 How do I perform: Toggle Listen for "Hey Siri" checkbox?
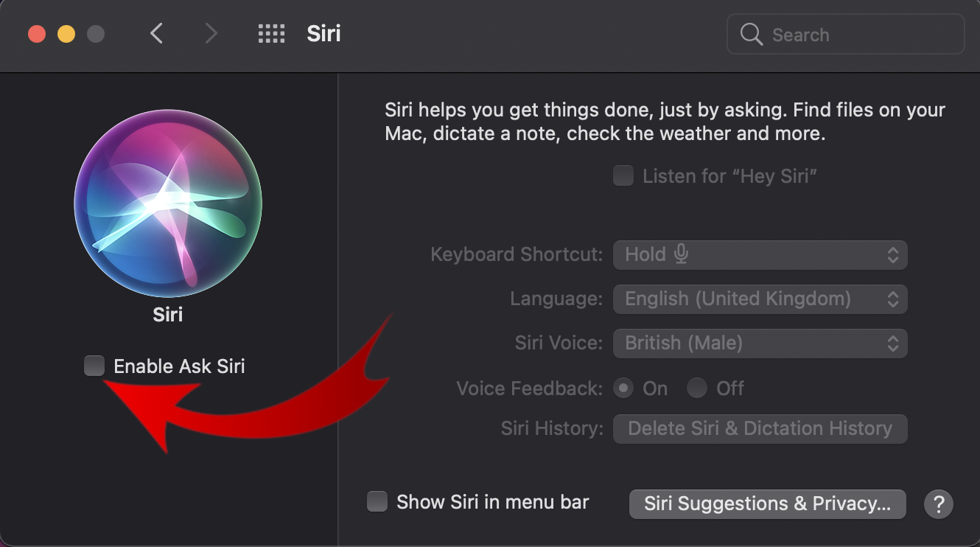tap(623, 175)
